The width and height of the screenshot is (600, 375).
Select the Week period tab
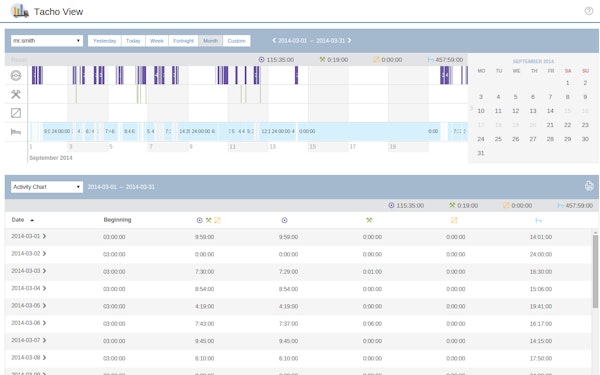pos(157,41)
